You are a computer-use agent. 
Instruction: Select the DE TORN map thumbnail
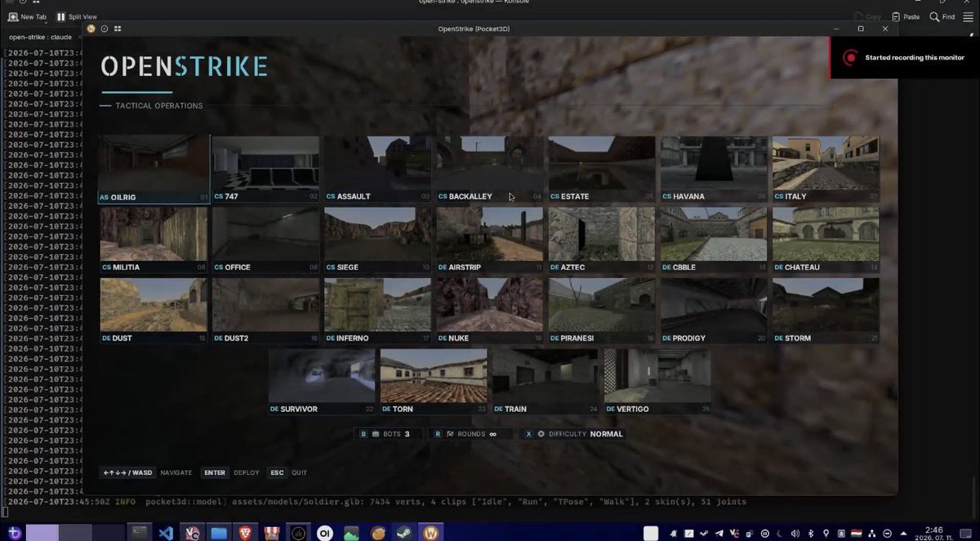434,382
